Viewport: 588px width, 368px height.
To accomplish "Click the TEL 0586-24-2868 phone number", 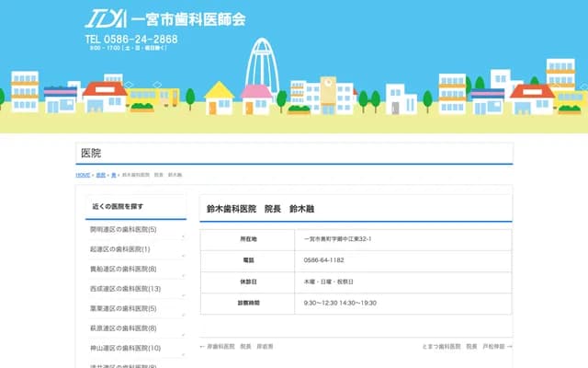I will (131, 39).
